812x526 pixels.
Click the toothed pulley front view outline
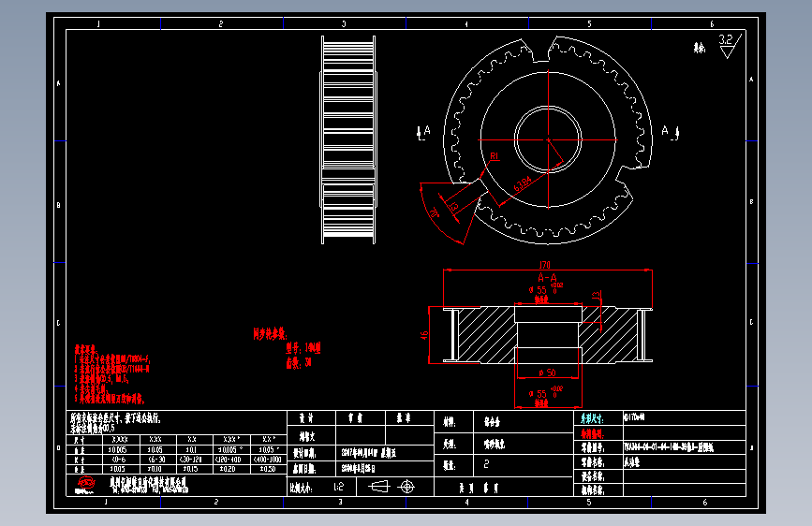pos(548,139)
